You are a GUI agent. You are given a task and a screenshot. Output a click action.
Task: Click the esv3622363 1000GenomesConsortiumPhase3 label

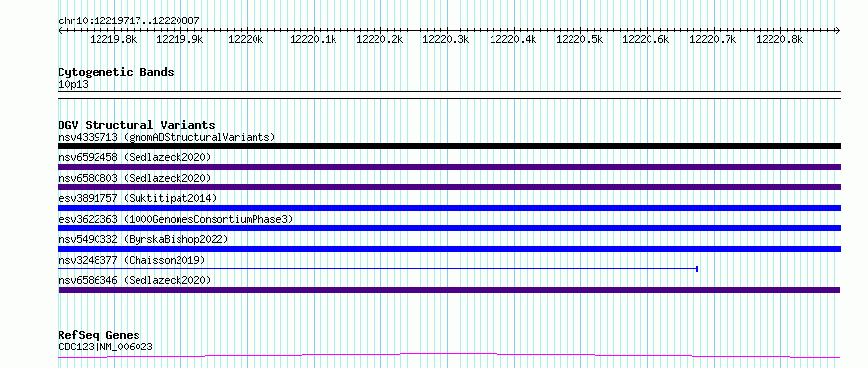point(176,219)
